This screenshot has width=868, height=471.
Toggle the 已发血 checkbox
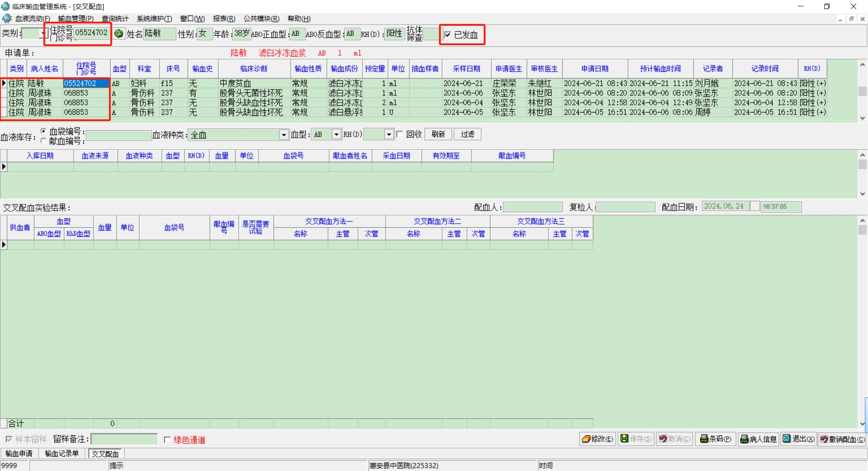point(448,35)
